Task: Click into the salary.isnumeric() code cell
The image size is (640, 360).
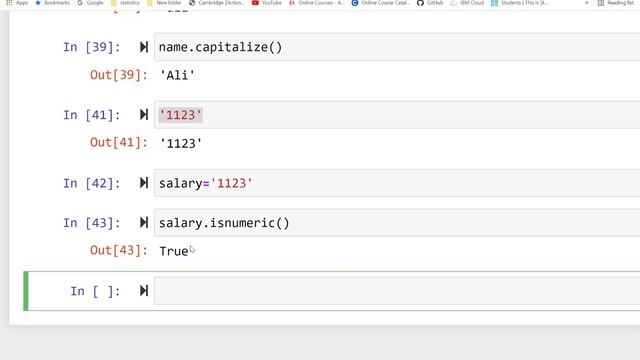Action: (397, 222)
